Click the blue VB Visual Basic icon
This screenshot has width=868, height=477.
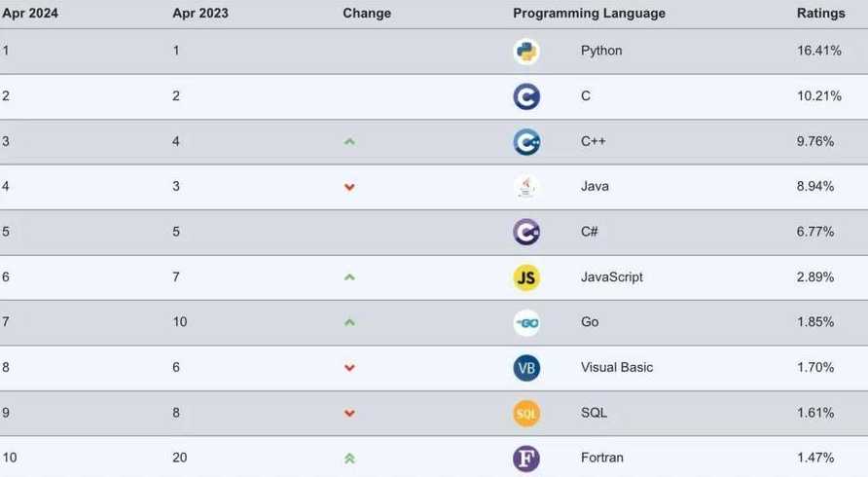point(526,368)
